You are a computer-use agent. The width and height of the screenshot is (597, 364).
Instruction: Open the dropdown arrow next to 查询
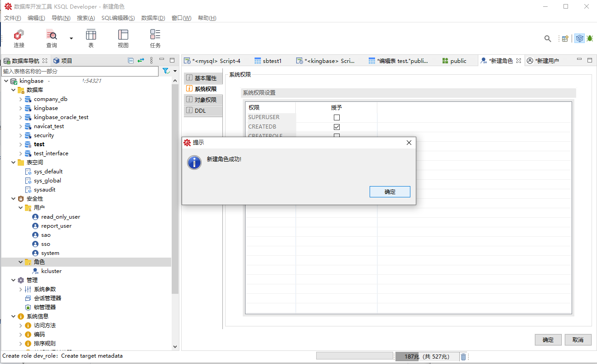(x=71, y=38)
